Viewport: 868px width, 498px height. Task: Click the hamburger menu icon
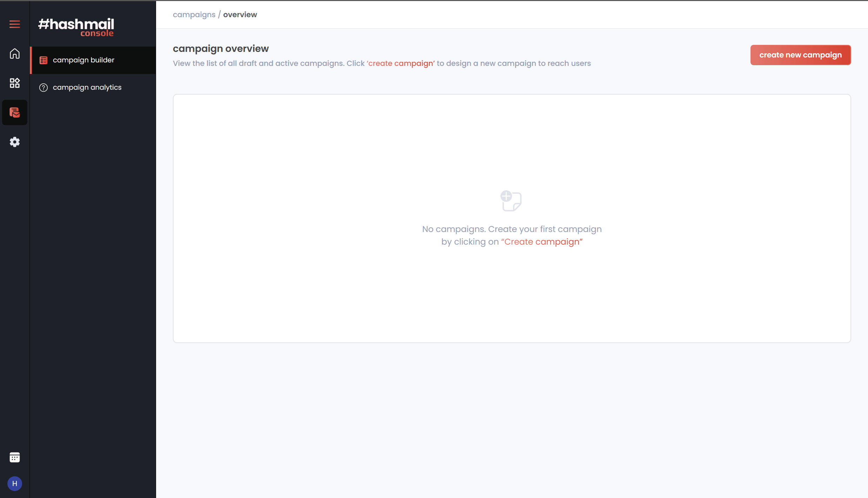pyautogui.click(x=14, y=24)
